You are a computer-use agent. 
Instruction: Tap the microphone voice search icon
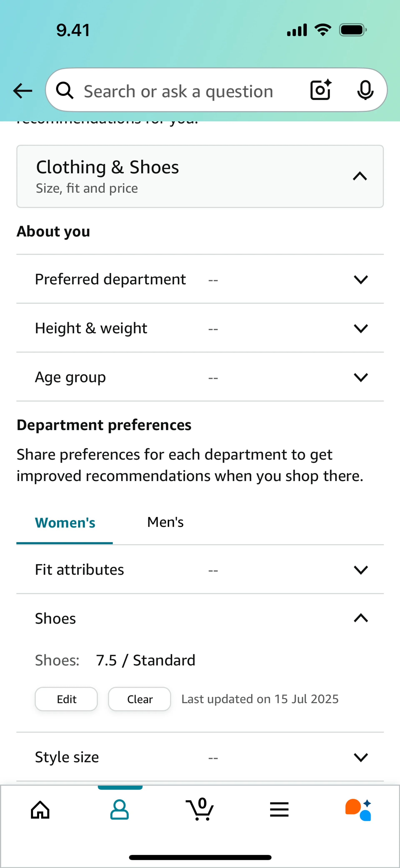[x=365, y=90]
